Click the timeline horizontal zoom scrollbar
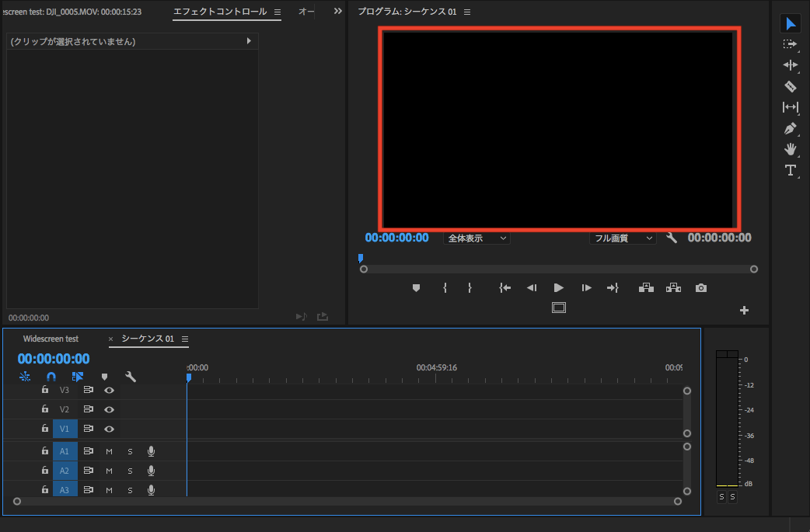The height and width of the screenshot is (532, 810). (347, 501)
